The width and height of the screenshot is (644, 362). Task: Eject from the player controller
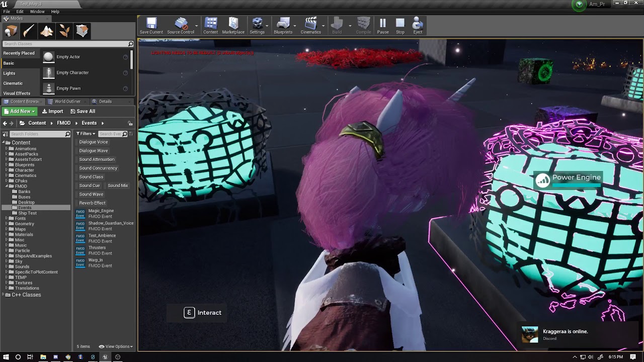point(418,26)
